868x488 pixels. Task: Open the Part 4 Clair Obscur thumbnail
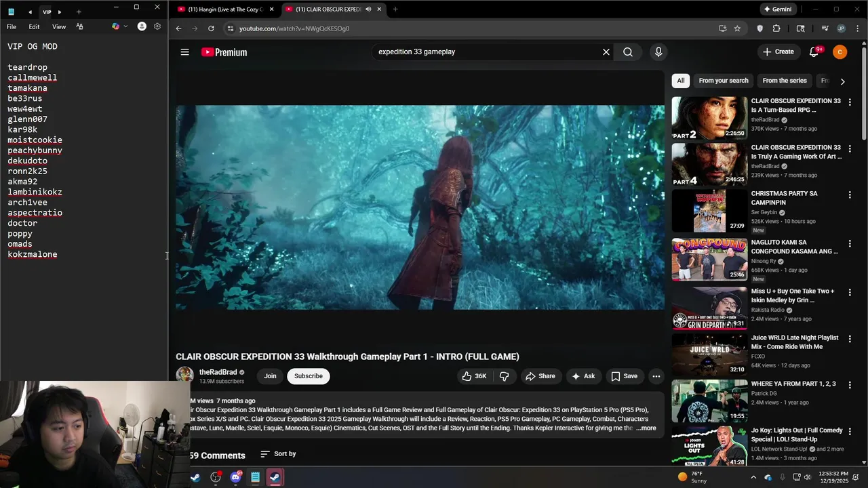pyautogui.click(x=709, y=165)
